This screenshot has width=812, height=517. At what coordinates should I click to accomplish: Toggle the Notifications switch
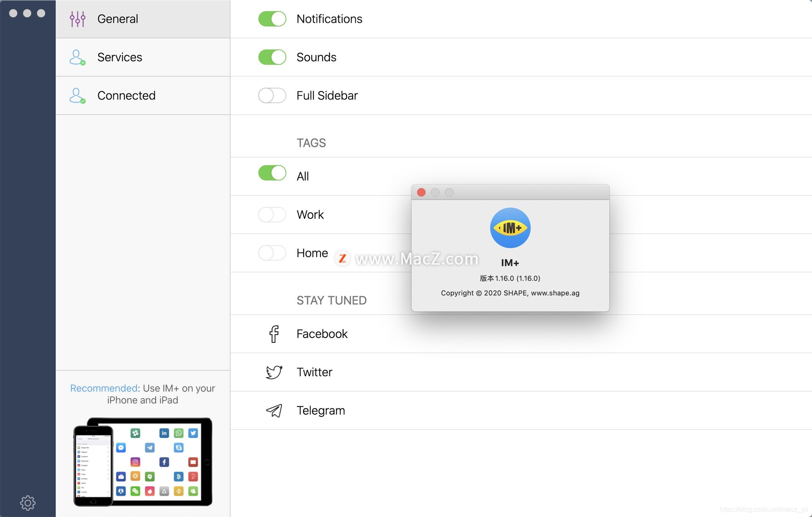click(272, 19)
